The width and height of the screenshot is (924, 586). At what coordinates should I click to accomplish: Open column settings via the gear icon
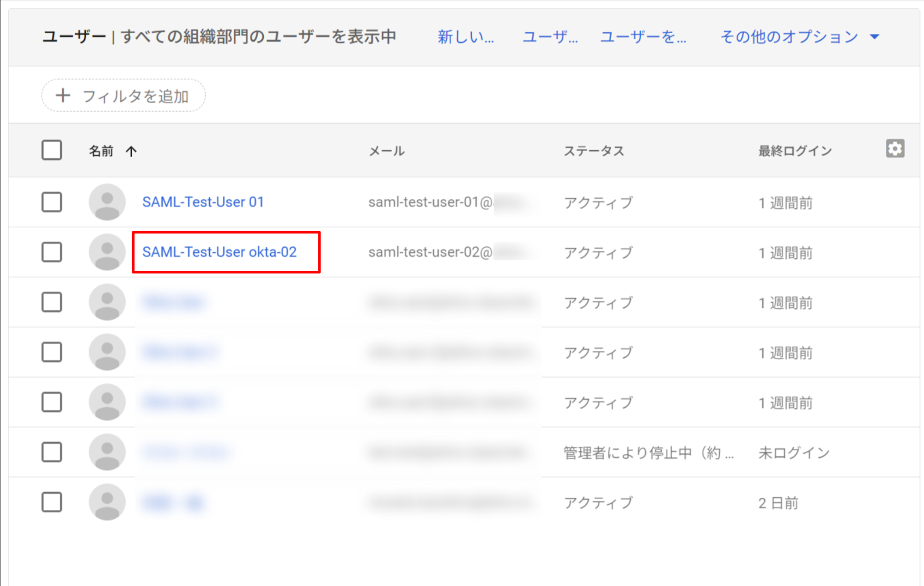click(x=895, y=149)
